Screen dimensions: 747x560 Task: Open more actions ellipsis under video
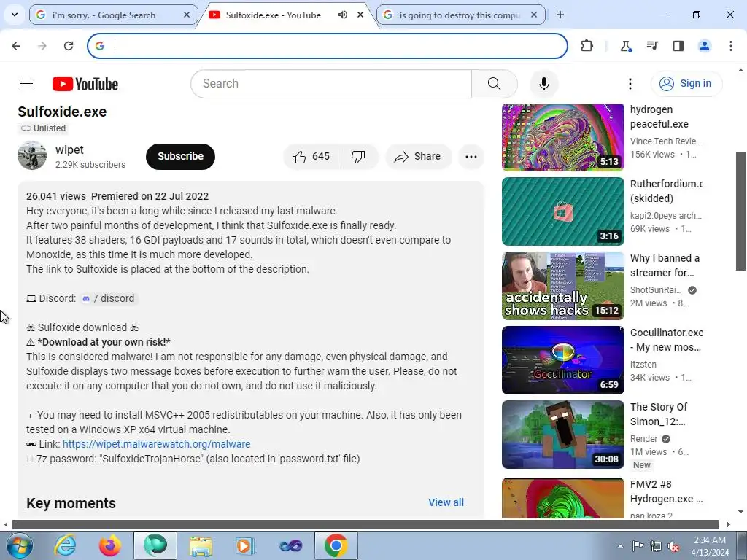pos(471,156)
